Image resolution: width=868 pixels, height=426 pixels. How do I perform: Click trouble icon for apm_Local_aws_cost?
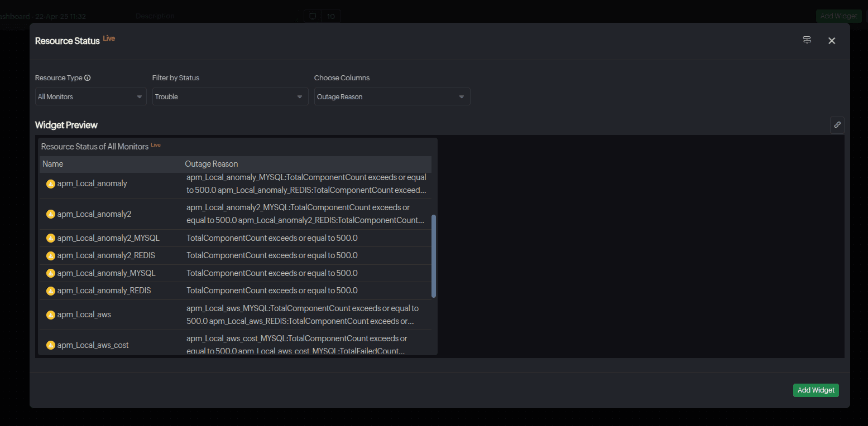pos(51,345)
